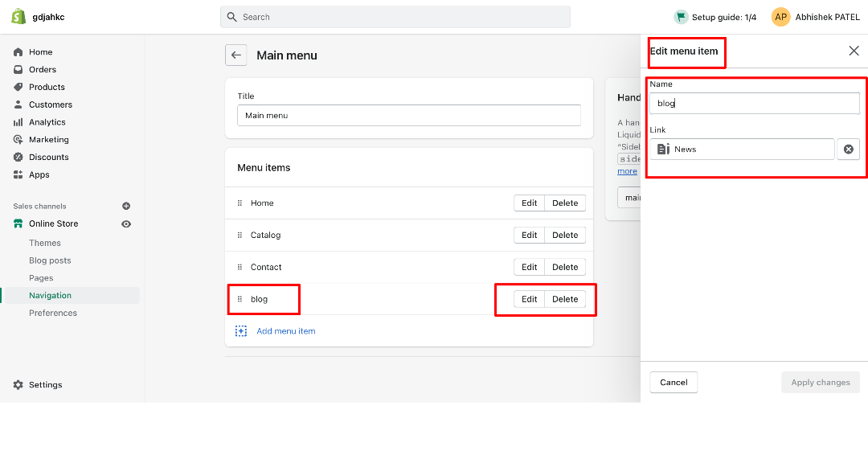Click the Link field showing News

tap(742, 150)
